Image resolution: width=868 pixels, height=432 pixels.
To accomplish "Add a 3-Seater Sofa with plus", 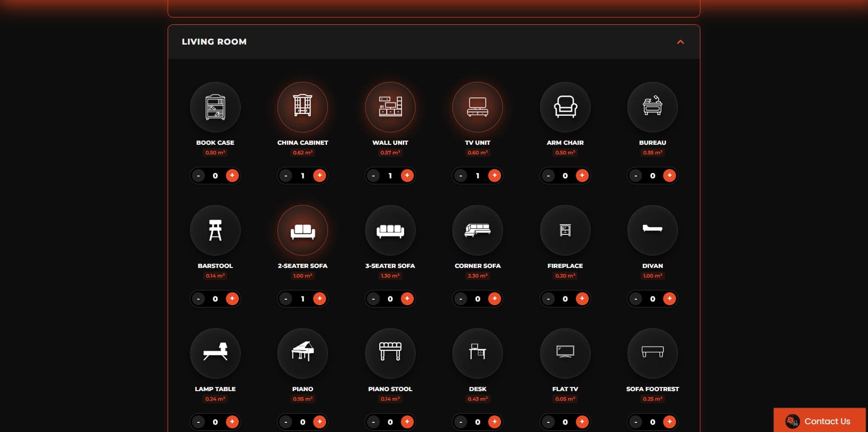I will click(407, 299).
